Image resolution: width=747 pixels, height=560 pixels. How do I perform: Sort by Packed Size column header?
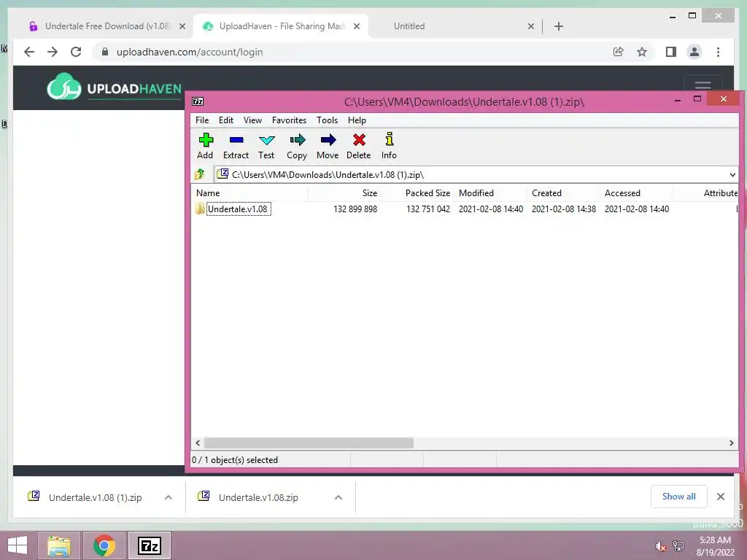[x=417, y=192]
